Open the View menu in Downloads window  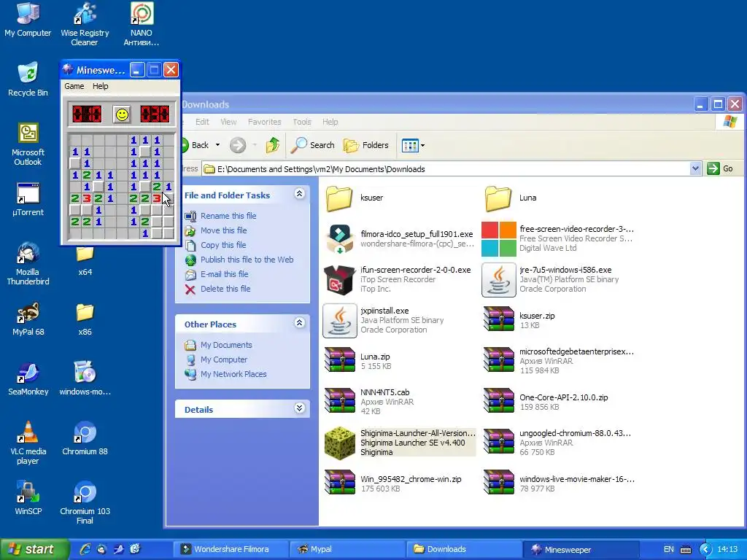point(228,122)
